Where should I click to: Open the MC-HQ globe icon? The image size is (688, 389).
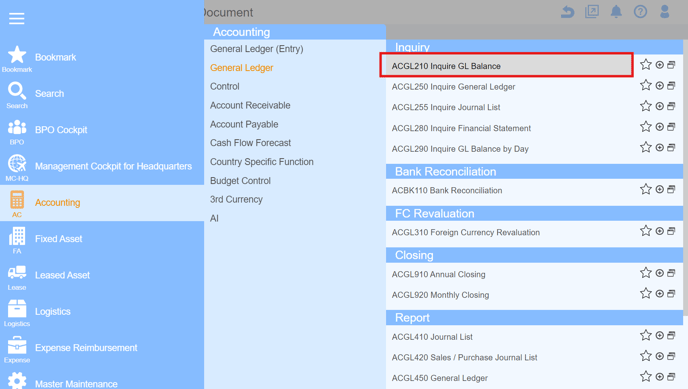click(17, 164)
